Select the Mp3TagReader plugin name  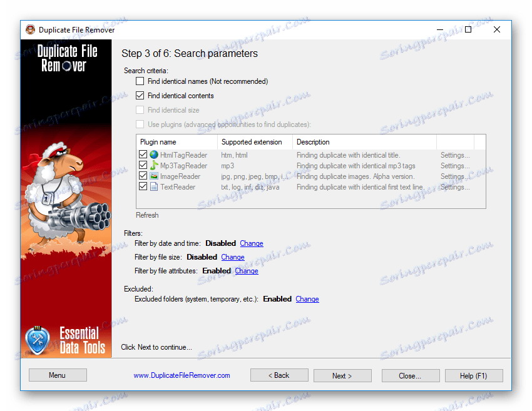(183, 166)
